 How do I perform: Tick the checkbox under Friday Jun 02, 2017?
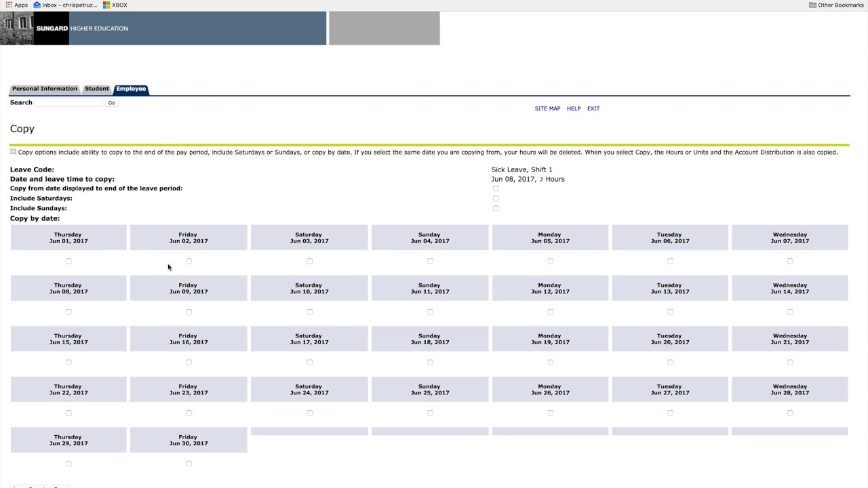click(x=189, y=261)
